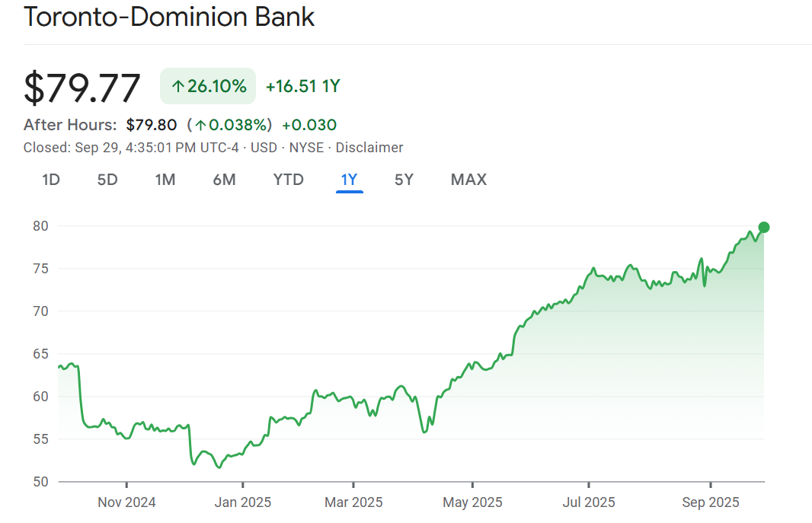The width and height of the screenshot is (812, 523).
Task: Click the Mar 2025 axis label
Action: 353,502
